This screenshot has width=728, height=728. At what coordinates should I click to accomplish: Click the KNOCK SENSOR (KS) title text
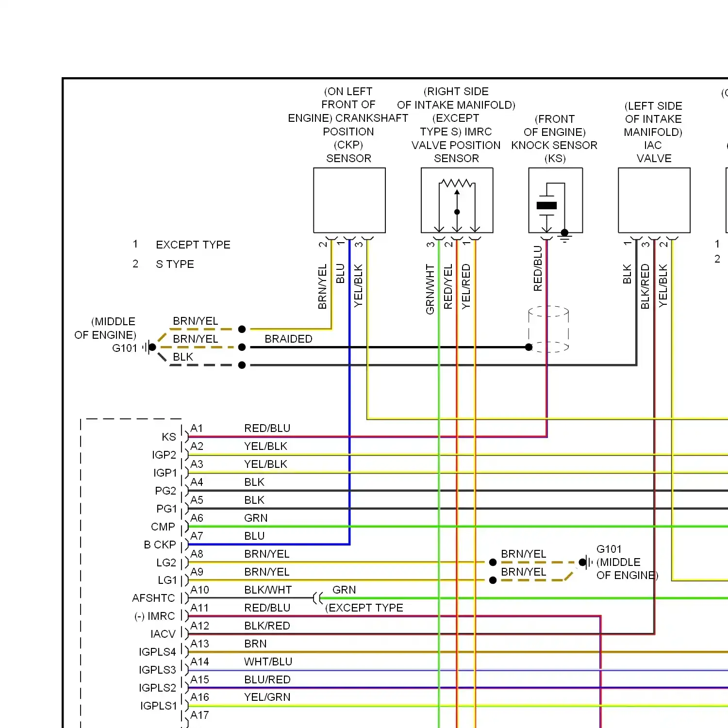(x=554, y=152)
